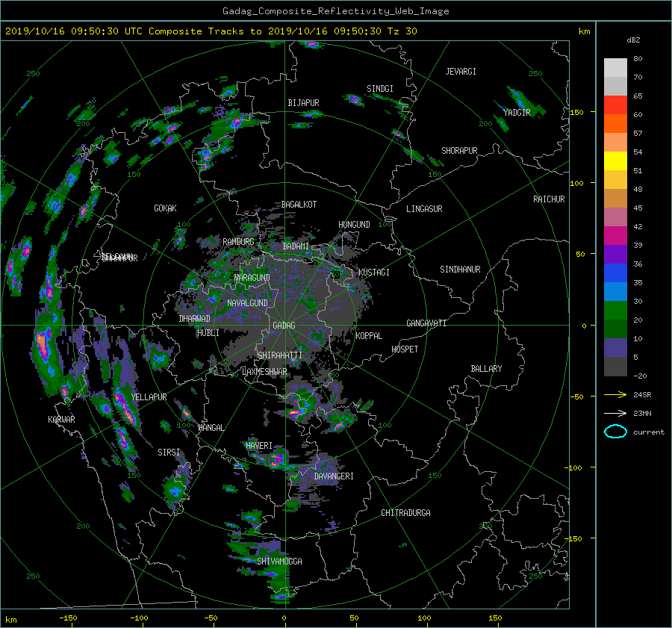Click the BIJAPUR city label
Screen dimensions: 672x628
(x=303, y=103)
